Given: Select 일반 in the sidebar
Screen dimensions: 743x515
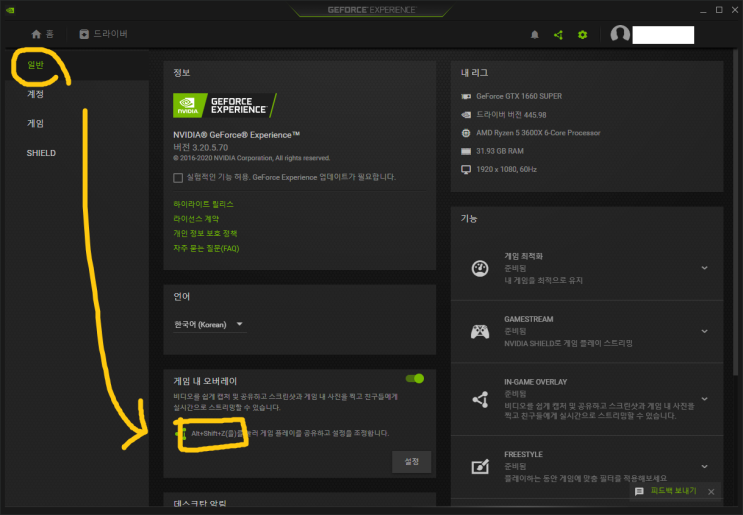Looking at the screenshot, I should click(35, 65).
